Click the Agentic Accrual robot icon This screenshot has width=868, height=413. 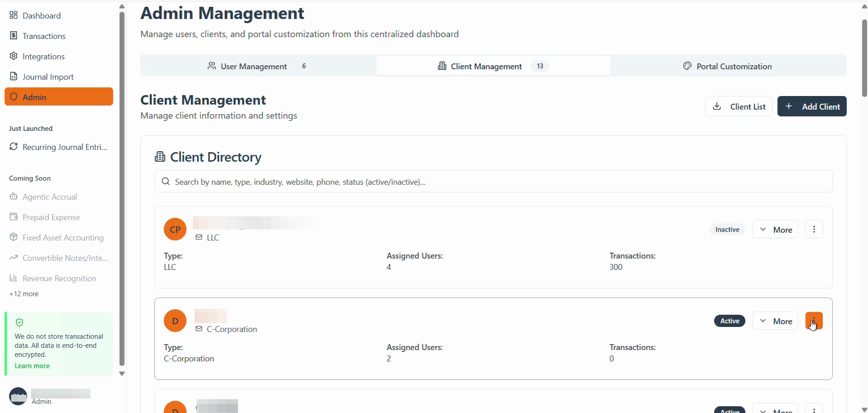[x=14, y=197]
